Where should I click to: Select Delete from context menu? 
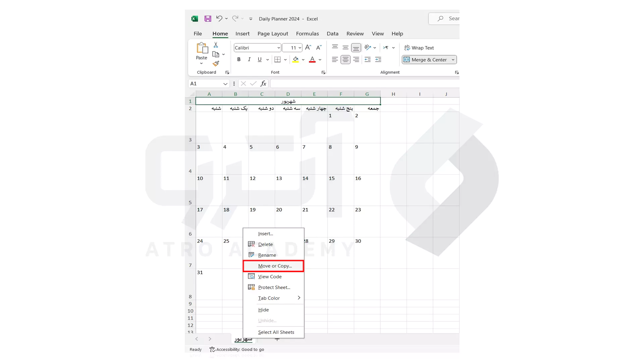(265, 244)
